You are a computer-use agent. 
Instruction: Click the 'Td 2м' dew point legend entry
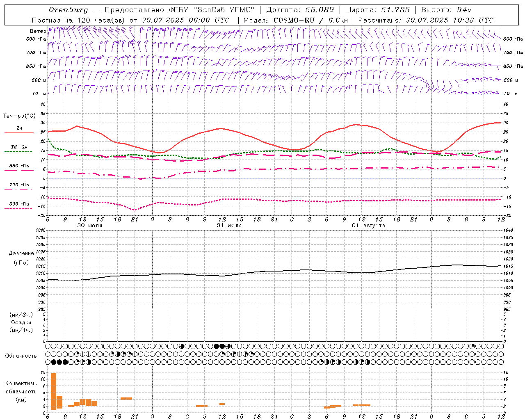coord(19,147)
